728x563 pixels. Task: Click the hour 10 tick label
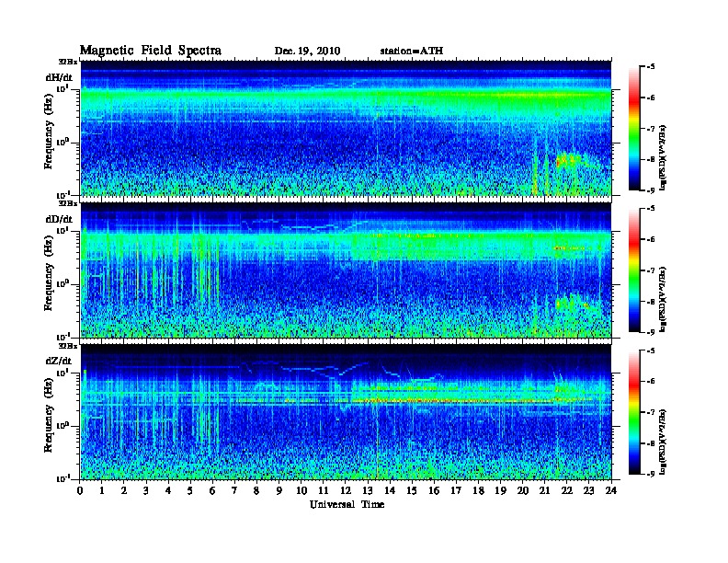pyautogui.click(x=301, y=490)
